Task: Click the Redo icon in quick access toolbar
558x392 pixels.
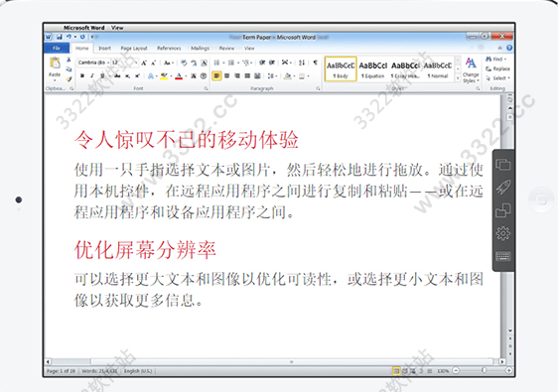Action: point(82,37)
